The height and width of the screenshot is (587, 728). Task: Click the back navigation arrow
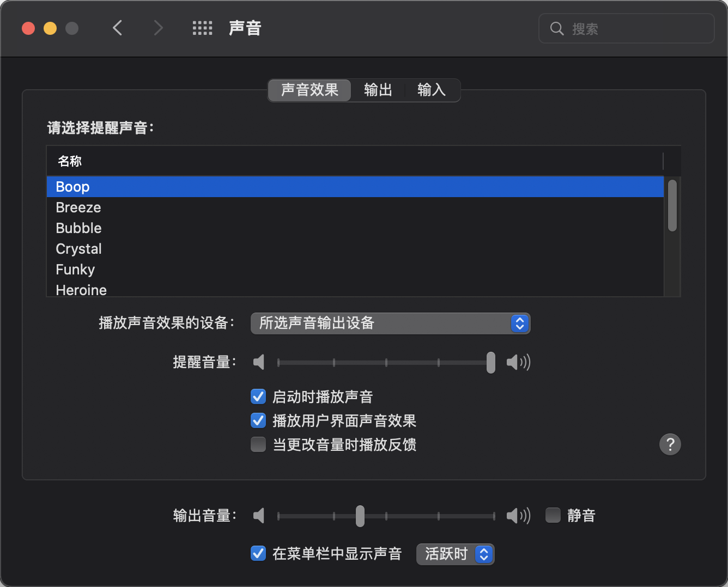pos(117,28)
